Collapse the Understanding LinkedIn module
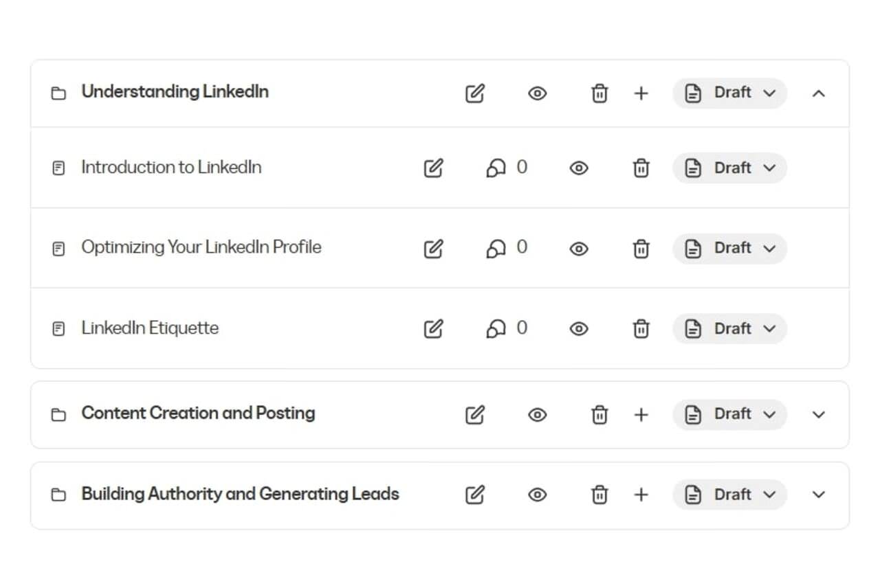This screenshot has width=880, height=588. [x=818, y=93]
